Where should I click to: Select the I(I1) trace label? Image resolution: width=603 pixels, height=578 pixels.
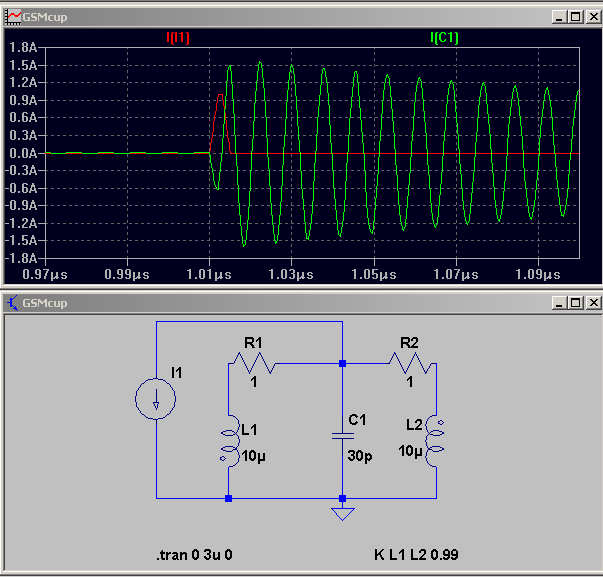[x=178, y=38]
